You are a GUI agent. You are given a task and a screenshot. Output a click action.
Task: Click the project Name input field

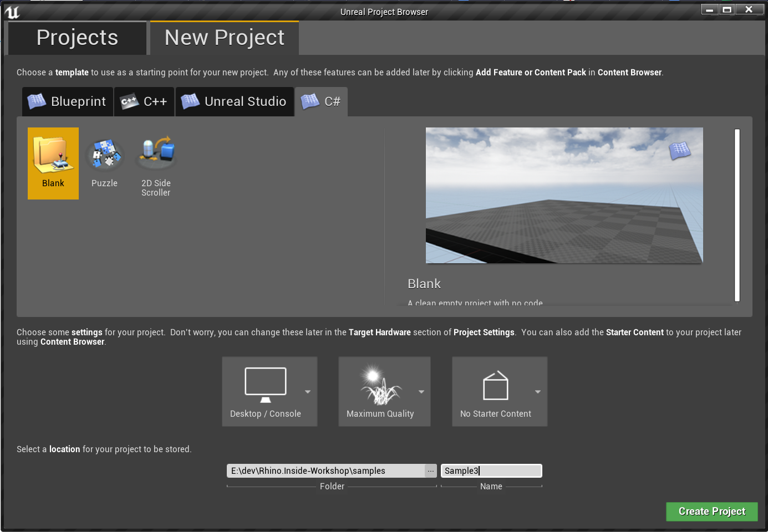491,471
